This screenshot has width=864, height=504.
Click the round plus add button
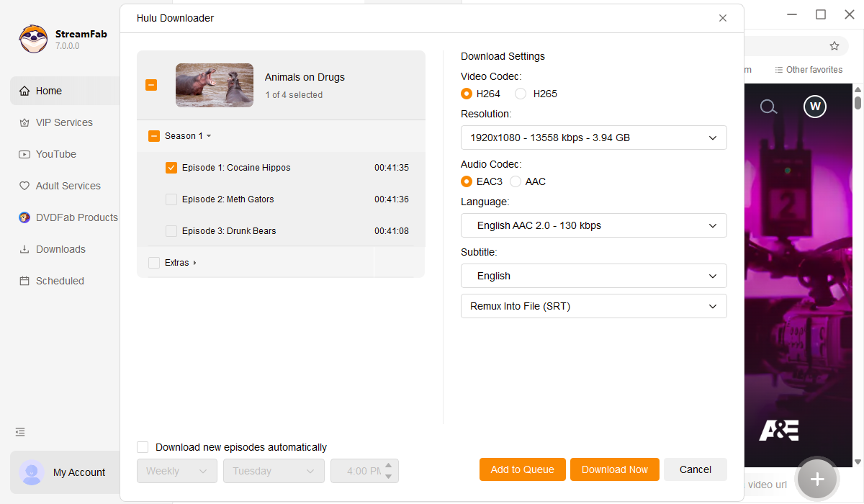click(x=816, y=479)
